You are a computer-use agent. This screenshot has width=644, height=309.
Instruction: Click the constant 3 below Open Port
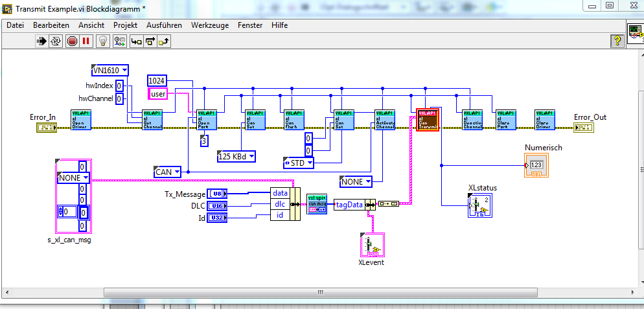tap(205, 141)
